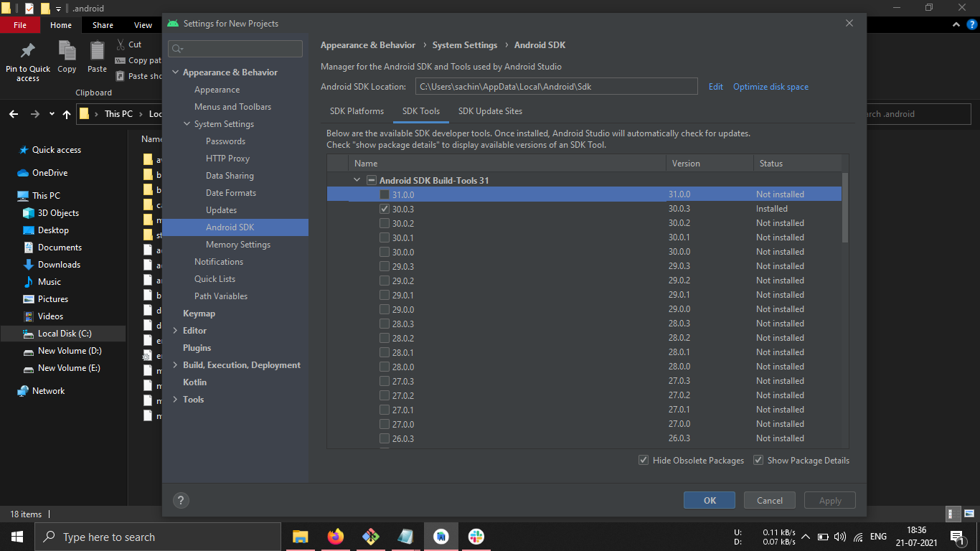Expand the Explorer ribbon chevron
980x551 pixels.
[956, 25]
